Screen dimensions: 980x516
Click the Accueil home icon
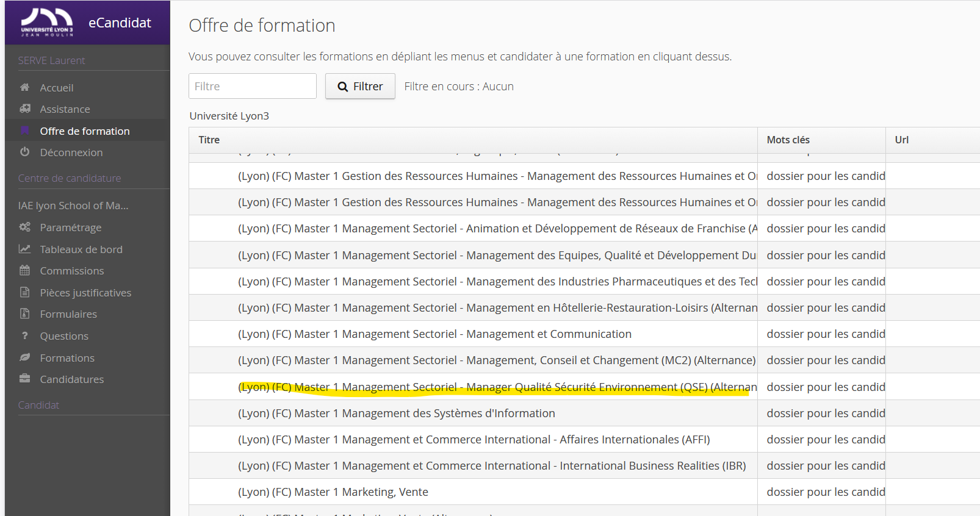24,87
